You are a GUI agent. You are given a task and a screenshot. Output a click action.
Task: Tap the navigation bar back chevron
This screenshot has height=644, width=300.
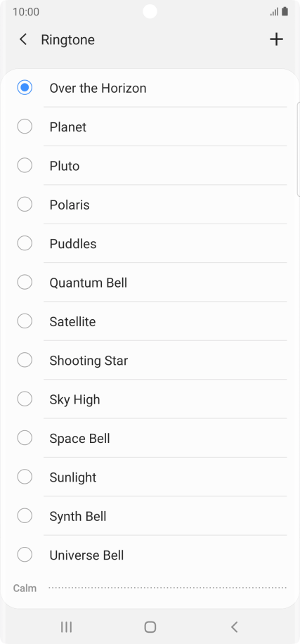click(235, 626)
